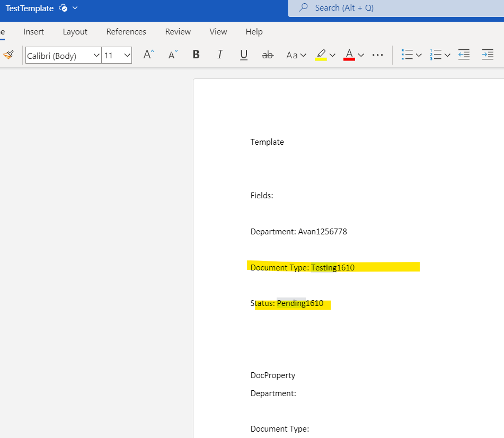504x438 pixels.
Task: Open the Help tab
Action: 254,31
